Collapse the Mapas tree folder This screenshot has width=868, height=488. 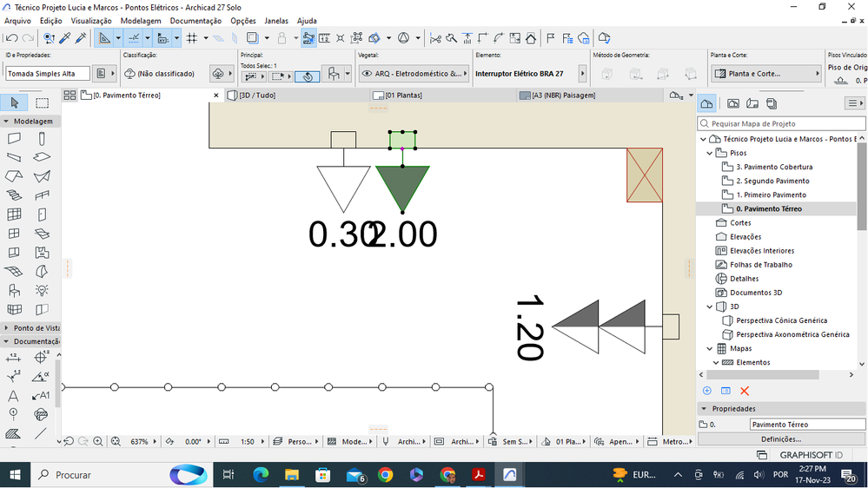point(710,348)
